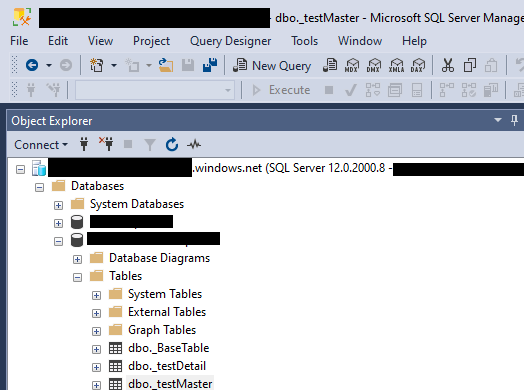Select the dbo._testMaster table

point(170,384)
